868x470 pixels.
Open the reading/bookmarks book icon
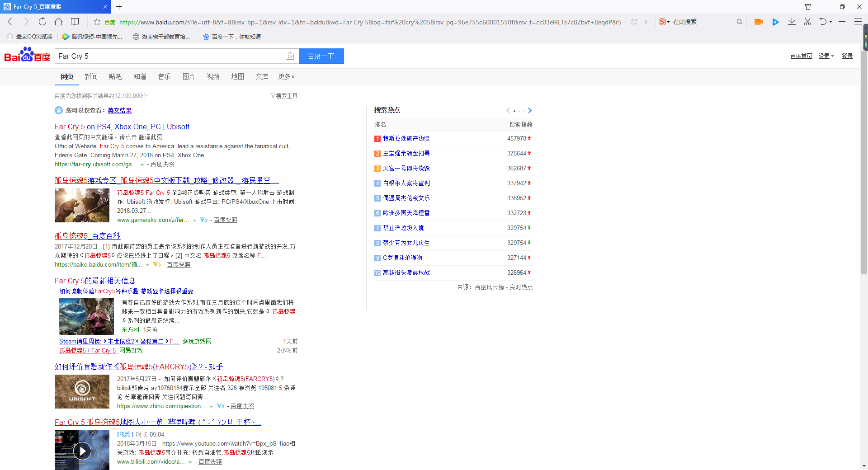(75, 22)
